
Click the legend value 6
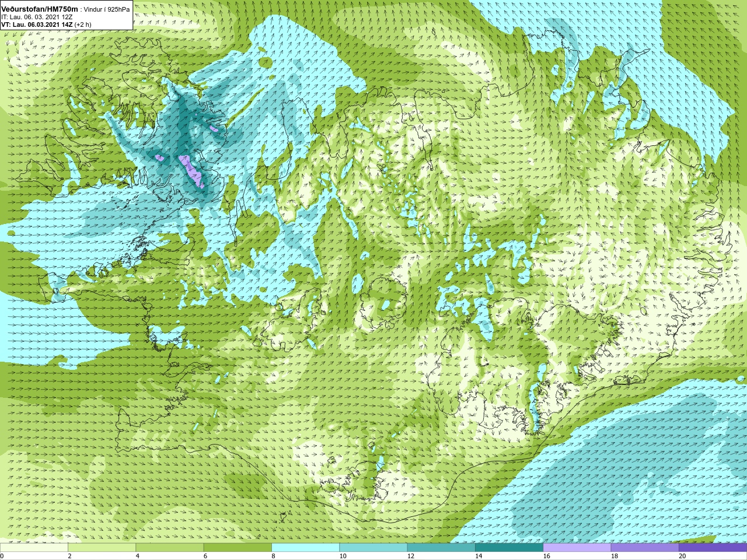205,556
